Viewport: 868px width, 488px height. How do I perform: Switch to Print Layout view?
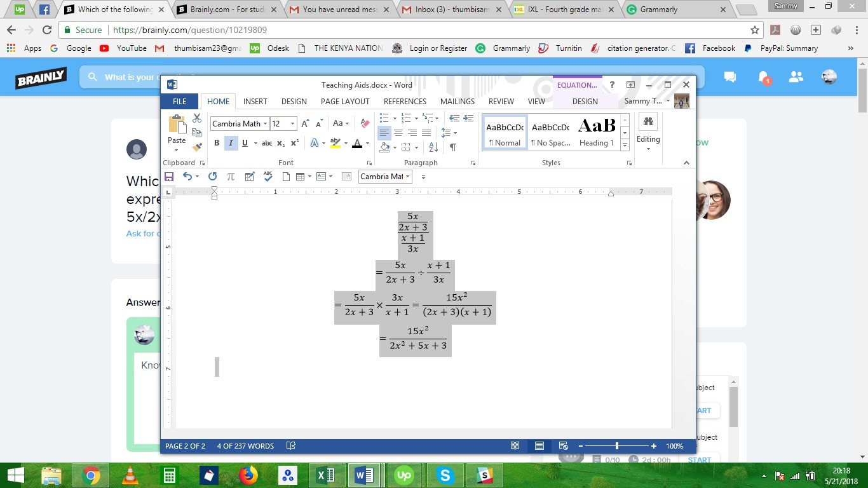click(x=539, y=446)
